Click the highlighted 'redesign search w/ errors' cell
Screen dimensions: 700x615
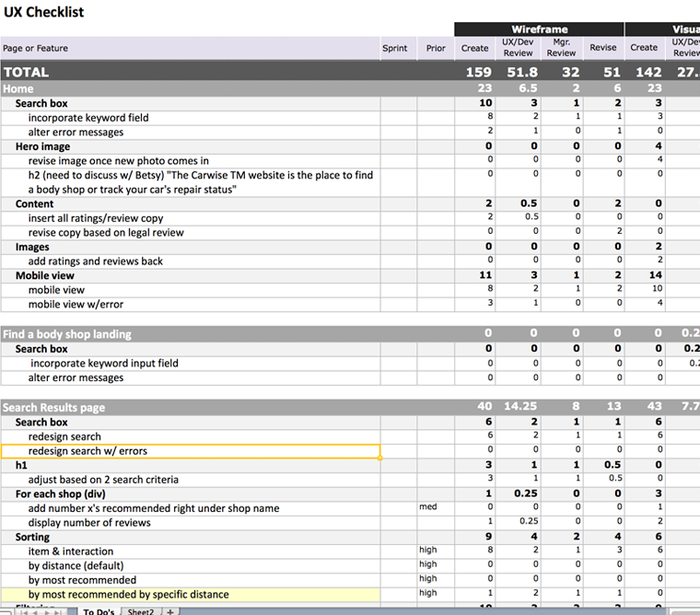click(190, 451)
